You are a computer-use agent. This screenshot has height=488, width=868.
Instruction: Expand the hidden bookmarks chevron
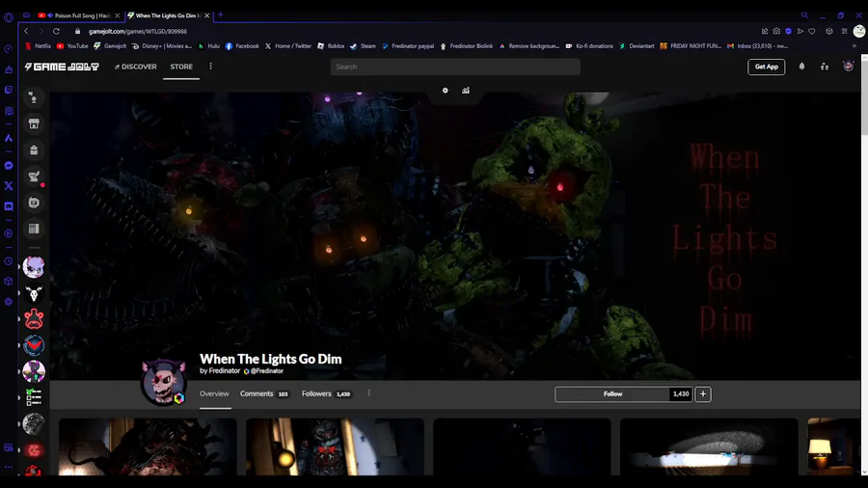point(854,46)
